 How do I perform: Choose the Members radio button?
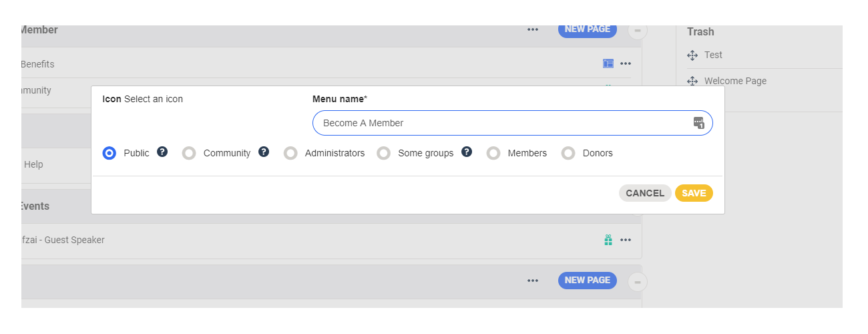point(493,154)
